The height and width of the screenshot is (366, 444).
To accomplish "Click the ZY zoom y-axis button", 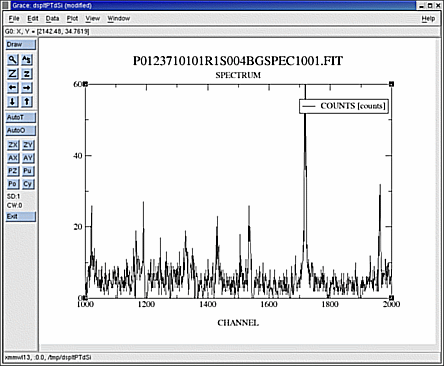I will (28, 145).
